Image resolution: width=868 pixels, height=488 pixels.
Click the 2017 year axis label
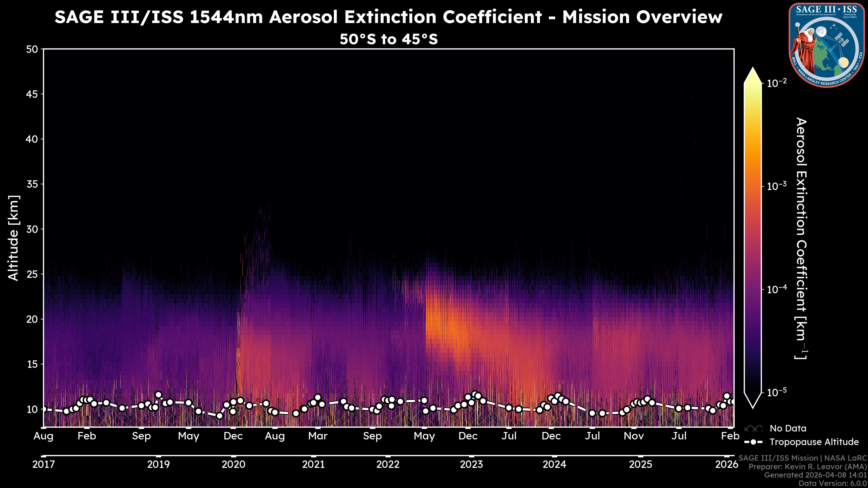(43, 465)
